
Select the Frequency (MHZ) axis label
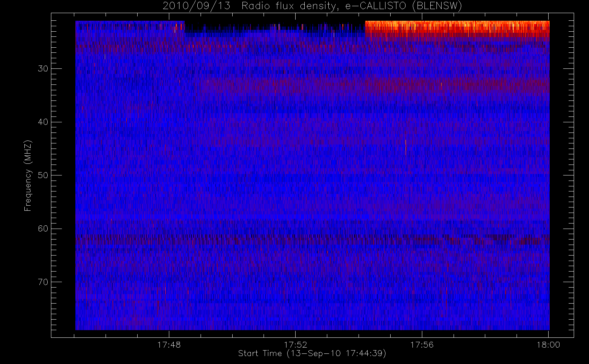[x=28, y=175]
